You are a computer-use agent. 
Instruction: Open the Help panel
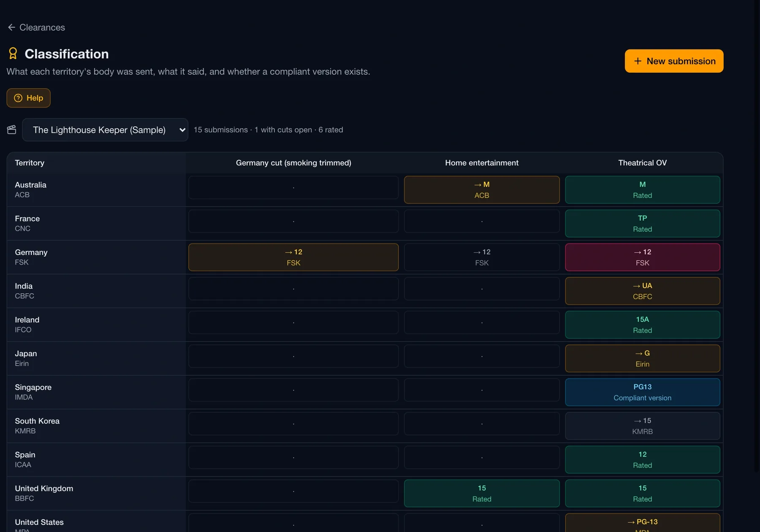coord(28,98)
